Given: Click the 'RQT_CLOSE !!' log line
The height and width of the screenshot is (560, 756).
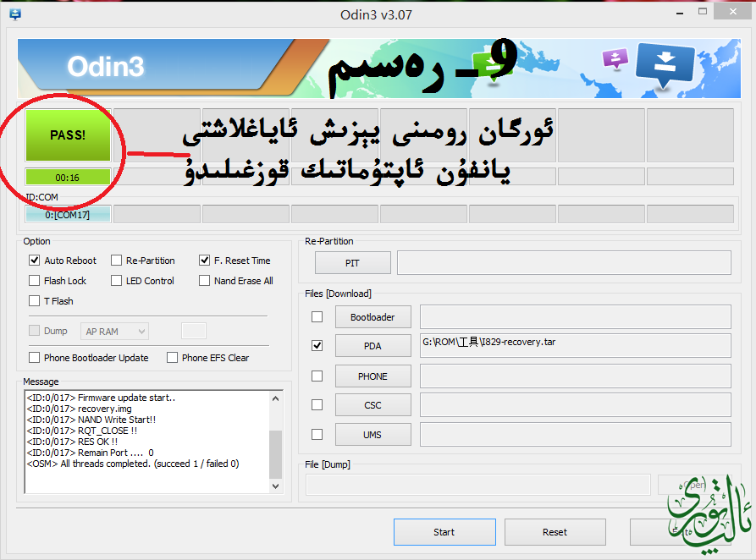Looking at the screenshot, I should pos(82,431).
